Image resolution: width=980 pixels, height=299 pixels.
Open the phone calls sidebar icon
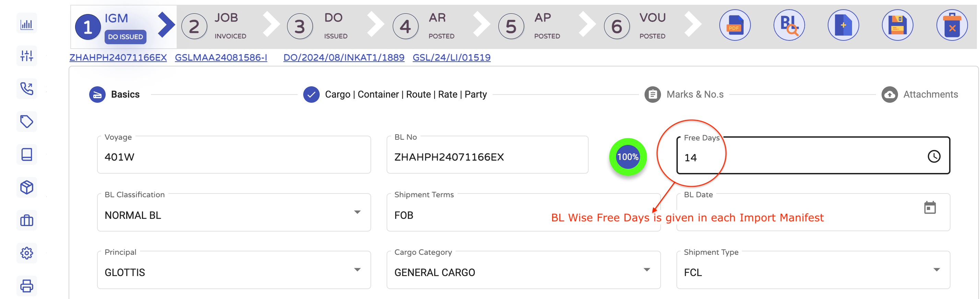click(27, 89)
